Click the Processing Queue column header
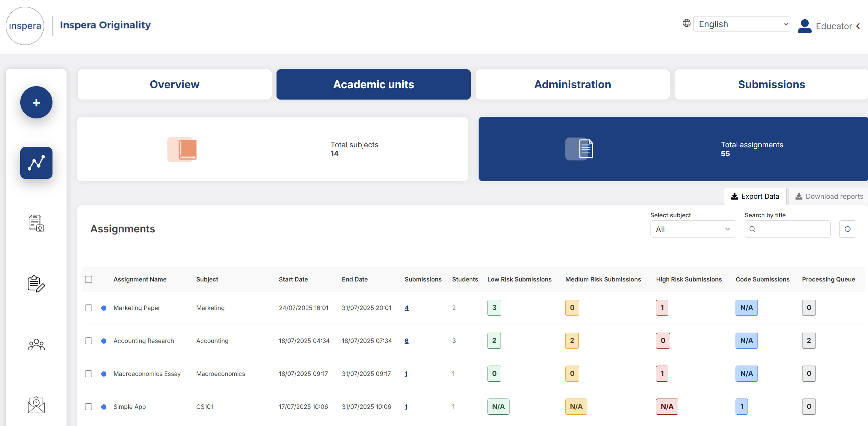 coord(828,279)
